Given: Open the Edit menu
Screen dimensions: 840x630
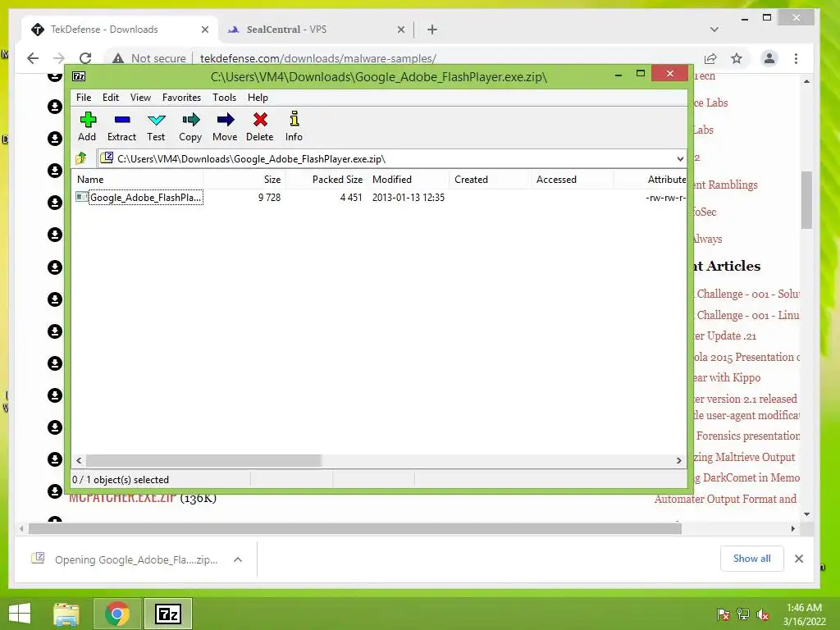Looking at the screenshot, I should (x=111, y=98).
